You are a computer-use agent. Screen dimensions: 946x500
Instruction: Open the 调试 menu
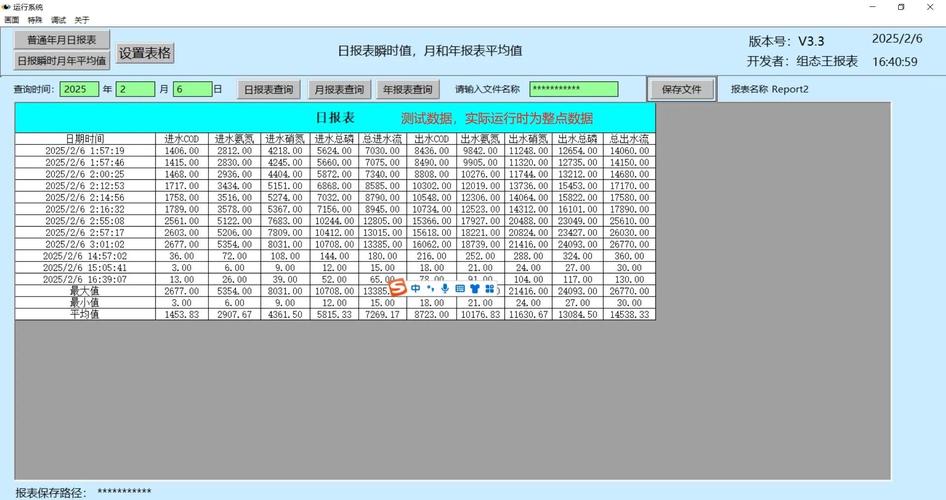(59, 20)
